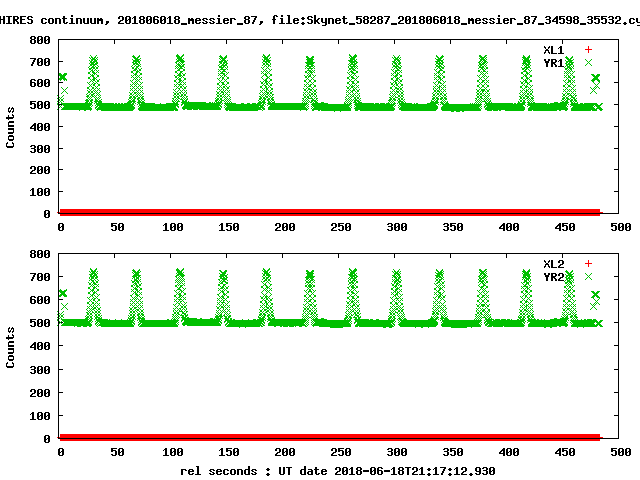Select the YR2 legend label
The image size is (640, 480).
coord(553,277)
